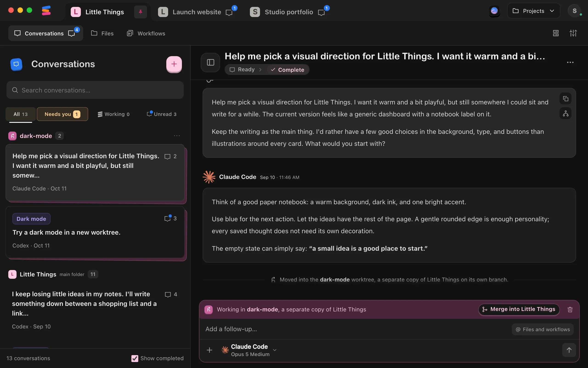Image resolution: width=588 pixels, height=368 pixels.
Task: Toggle the Show completed checkbox
Action: click(x=135, y=358)
